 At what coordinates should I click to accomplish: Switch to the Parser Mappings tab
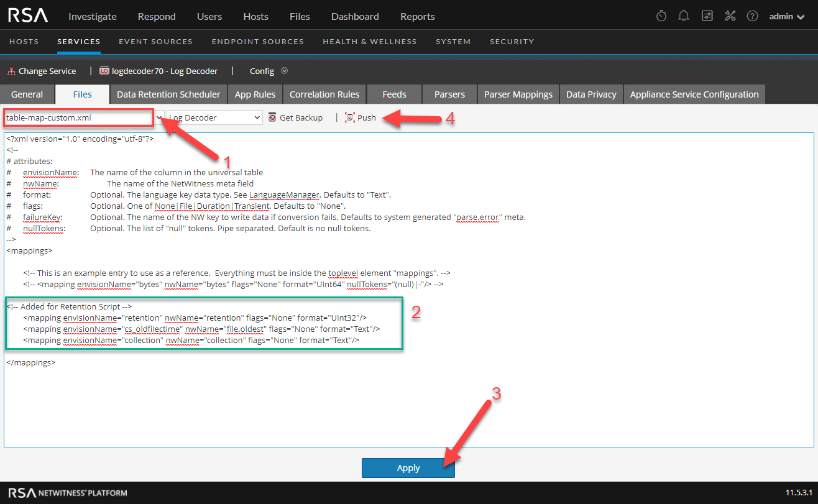[518, 94]
